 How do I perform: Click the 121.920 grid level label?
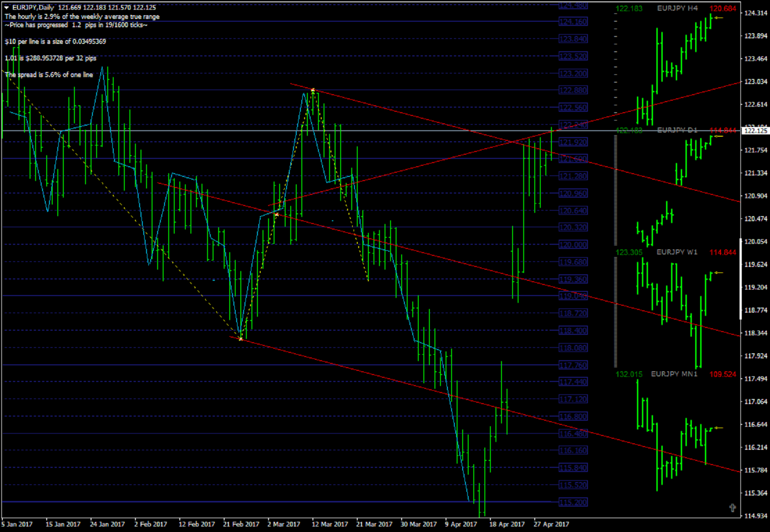coord(573,142)
